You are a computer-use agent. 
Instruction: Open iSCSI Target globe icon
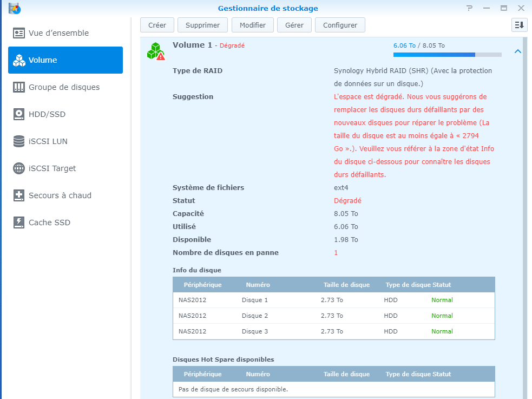19,168
